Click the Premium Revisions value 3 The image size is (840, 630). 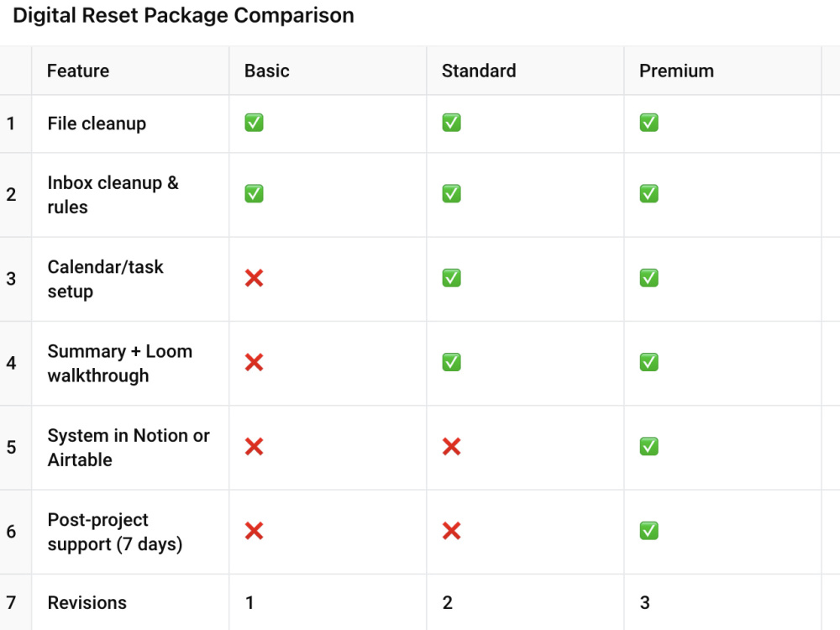click(645, 602)
